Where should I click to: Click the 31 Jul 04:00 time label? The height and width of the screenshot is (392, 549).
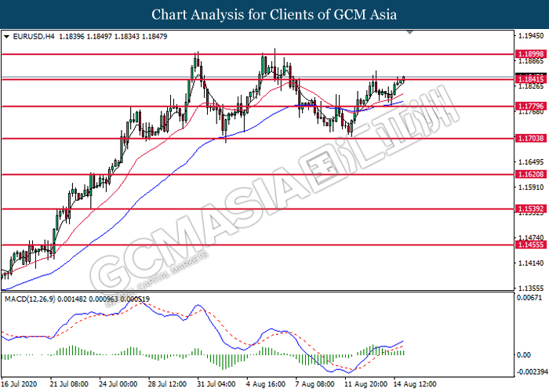click(216, 384)
